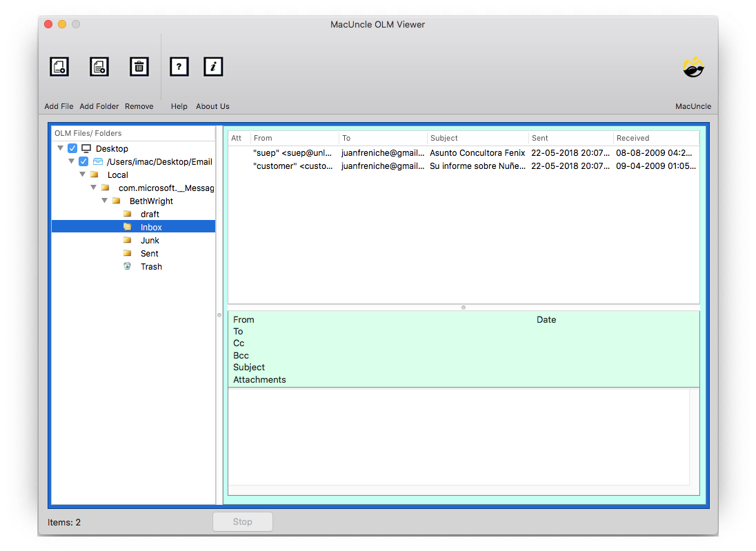Click the Add Folder label text
Image resolution: width=756 pixels, height=551 pixels.
click(99, 106)
